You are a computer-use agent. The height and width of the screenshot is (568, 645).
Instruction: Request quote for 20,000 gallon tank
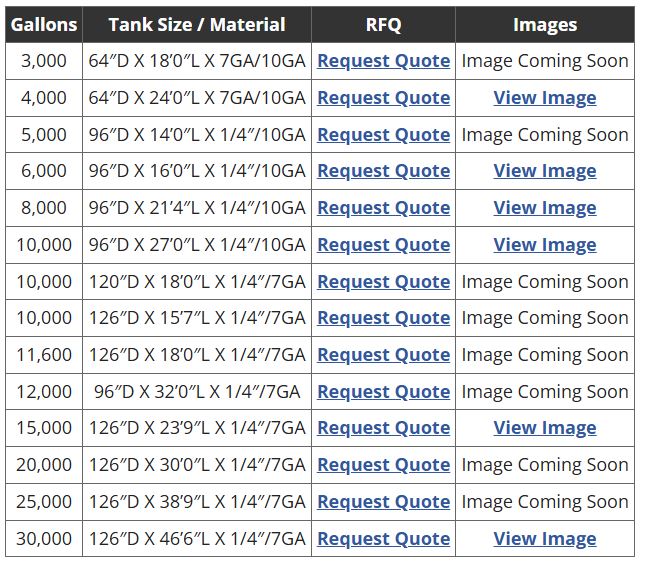[383, 465]
